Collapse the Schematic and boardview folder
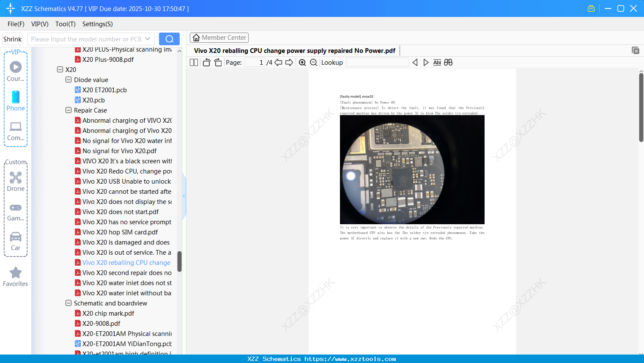 69,303
